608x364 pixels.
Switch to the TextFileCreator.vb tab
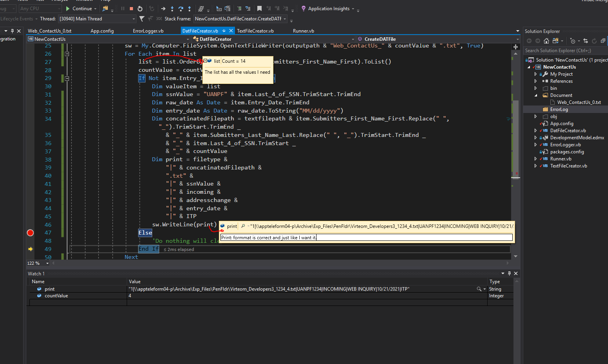[255, 31]
